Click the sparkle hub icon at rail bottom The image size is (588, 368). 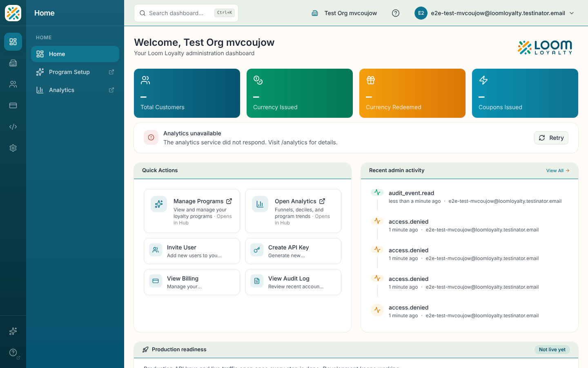point(13,331)
